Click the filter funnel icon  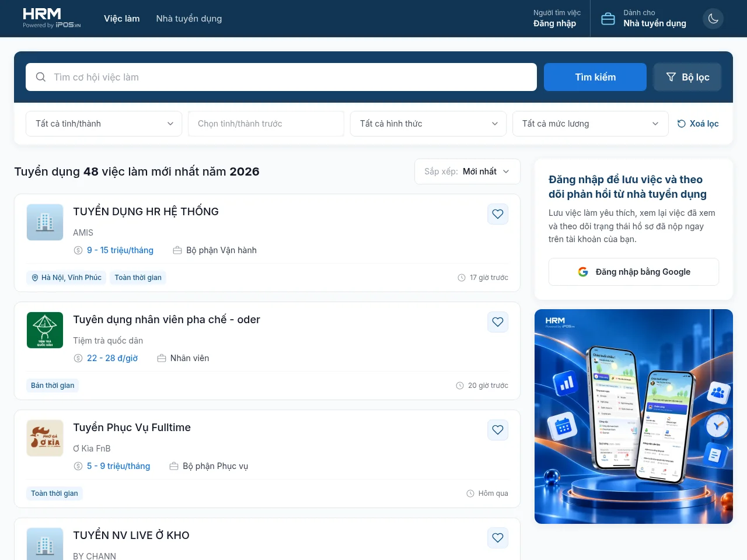671,77
